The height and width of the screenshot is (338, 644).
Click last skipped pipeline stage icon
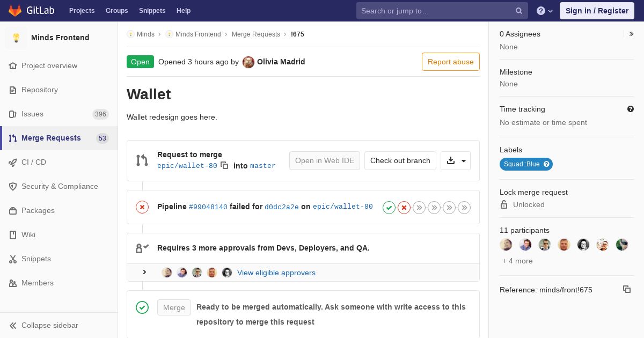click(464, 208)
